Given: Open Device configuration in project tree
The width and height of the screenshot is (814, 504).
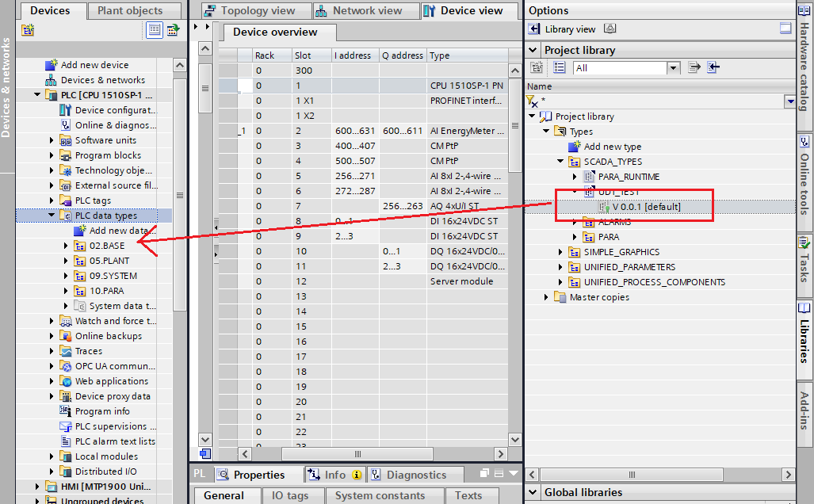Looking at the screenshot, I should point(115,110).
